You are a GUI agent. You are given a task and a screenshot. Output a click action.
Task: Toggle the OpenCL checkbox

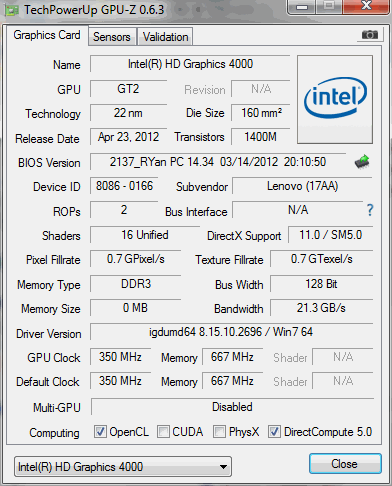tap(100, 431)
